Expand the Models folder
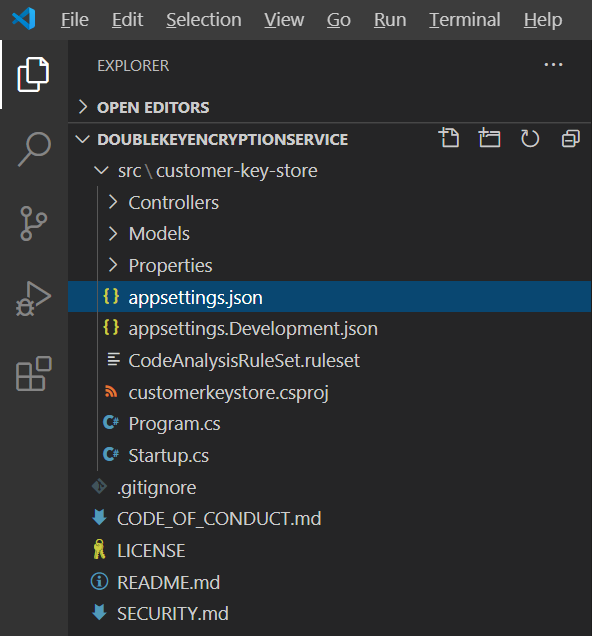592x636 pixels. (x=113, y=234)
